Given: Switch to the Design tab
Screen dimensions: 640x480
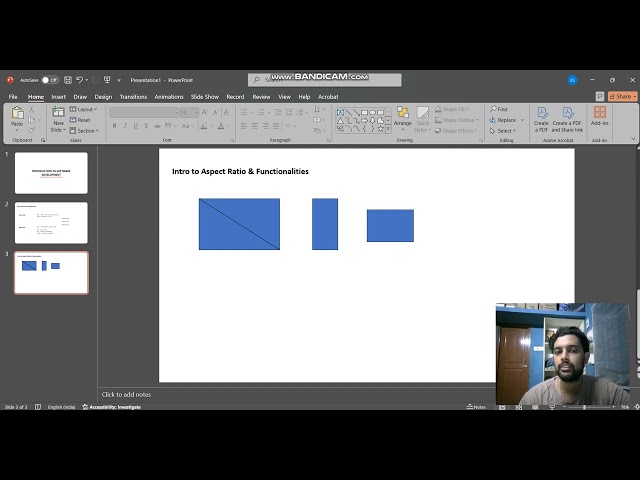Looking at the screenshot, I should [103, 97].
